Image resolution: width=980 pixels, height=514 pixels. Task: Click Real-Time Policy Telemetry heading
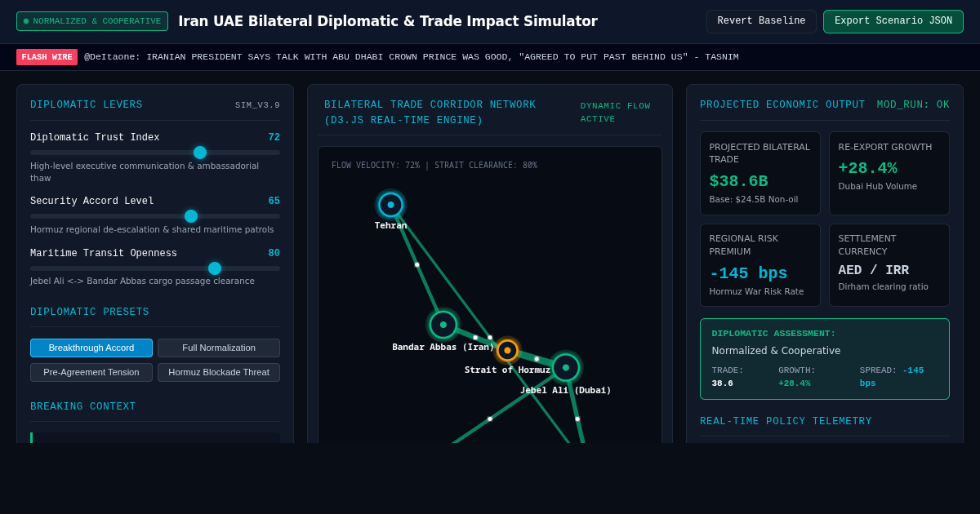point(786,422)
